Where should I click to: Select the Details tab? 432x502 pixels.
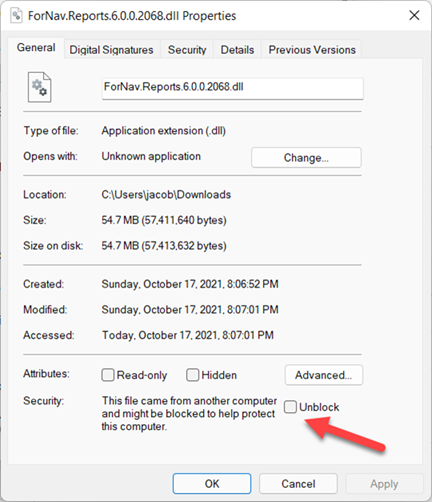tap(237, 50)
